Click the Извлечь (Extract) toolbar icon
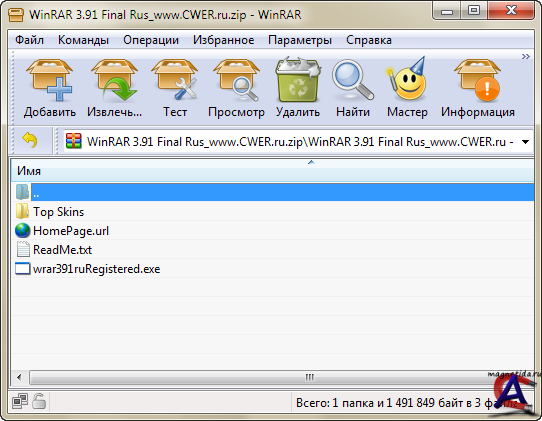 114,80
